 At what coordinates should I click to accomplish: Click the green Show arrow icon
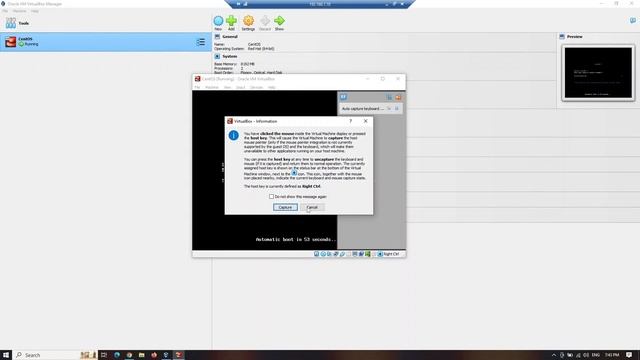[x=280, y=21]
